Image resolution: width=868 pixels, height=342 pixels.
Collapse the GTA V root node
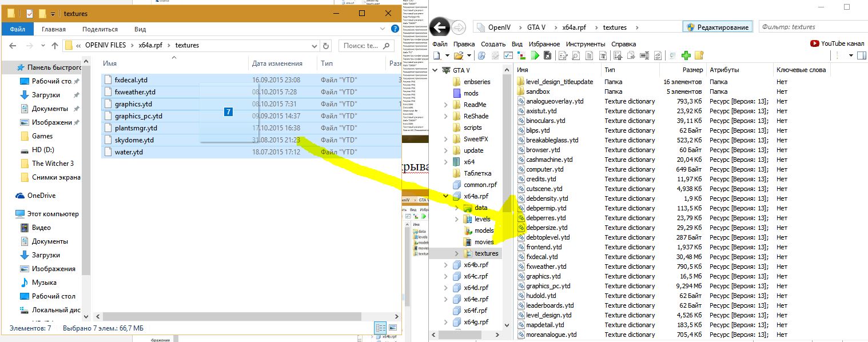[435, 70]
